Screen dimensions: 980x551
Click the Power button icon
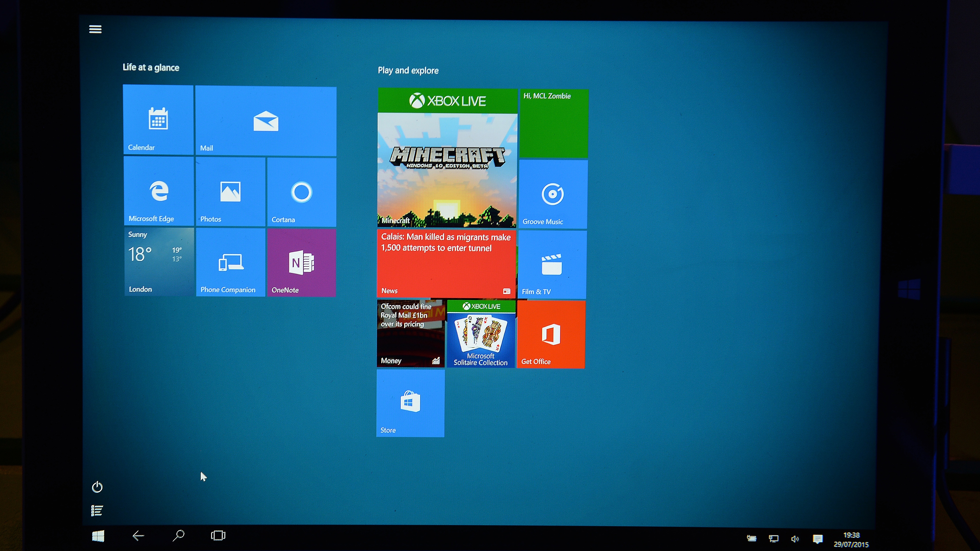[97, 487]
